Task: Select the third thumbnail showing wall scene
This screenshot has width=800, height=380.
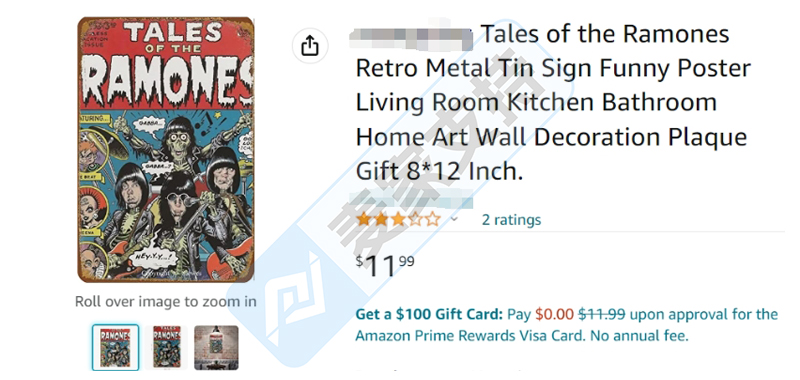Action: coord(216,348)
